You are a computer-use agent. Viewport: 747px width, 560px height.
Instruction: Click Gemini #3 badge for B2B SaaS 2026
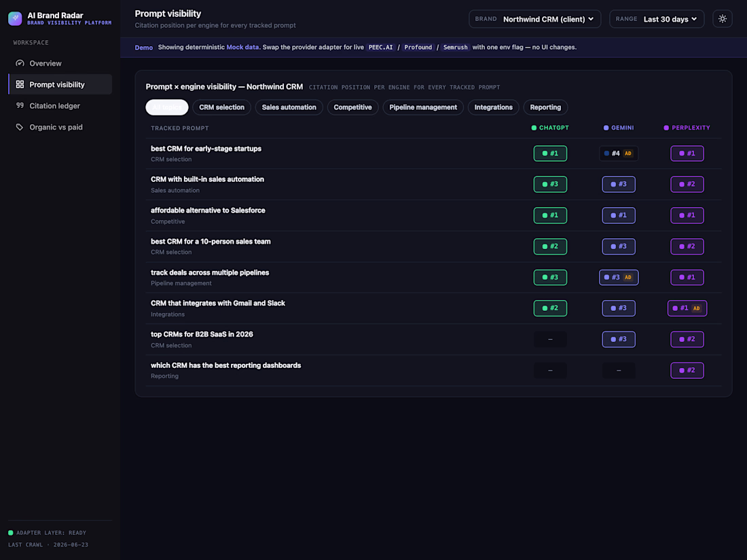(619, 339)
